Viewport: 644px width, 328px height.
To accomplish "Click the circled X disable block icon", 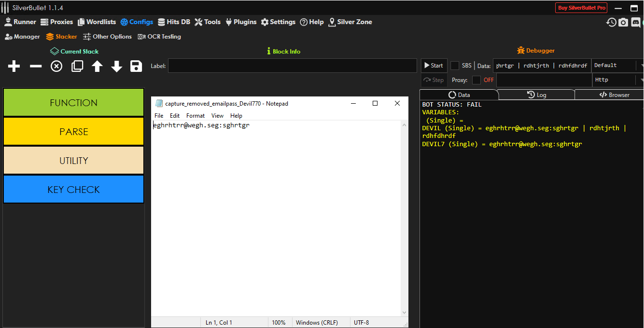I will click(56, 66).
